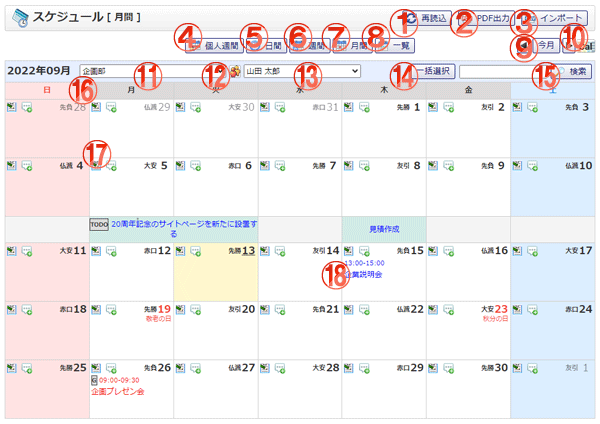
Task: Click add-schedule icon for September 19
Action: tap(96, 309)
